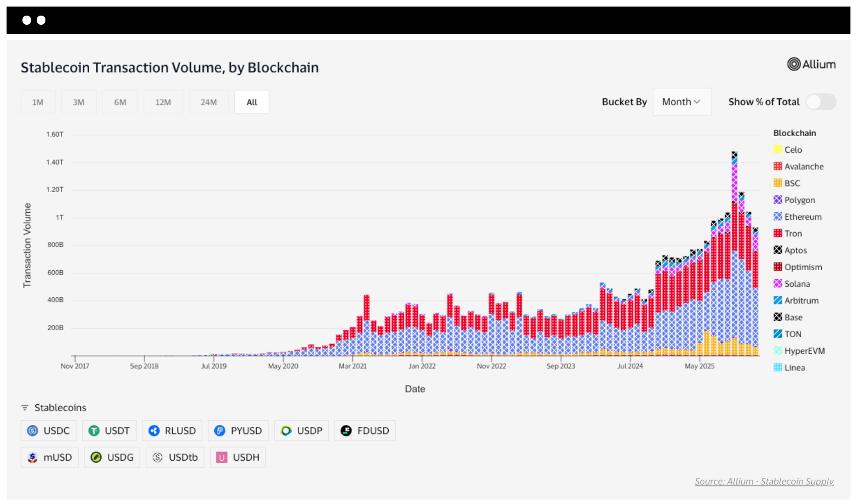Image resolution: width=857 pixels, height=504 pixels.
Task: Click the Base legend color swatch
Action: [x=778, y=317]
